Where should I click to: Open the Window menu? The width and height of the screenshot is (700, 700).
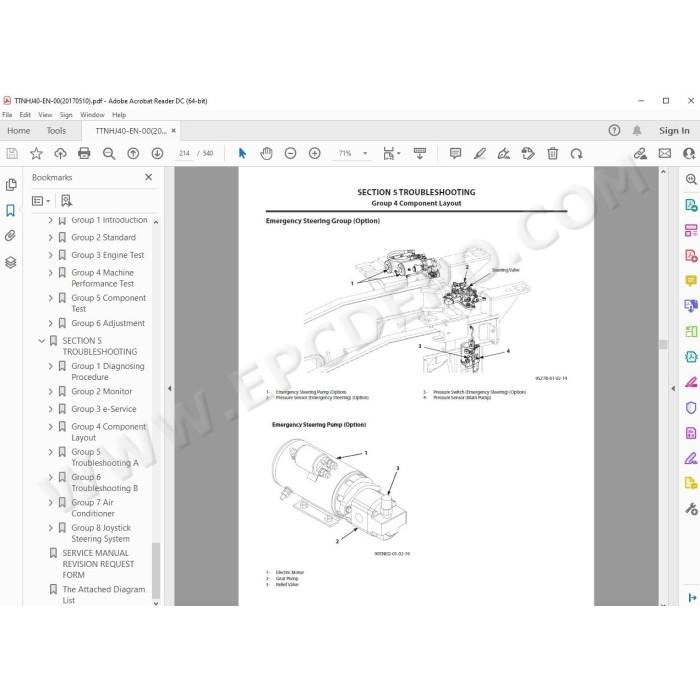tap(92, 115)
